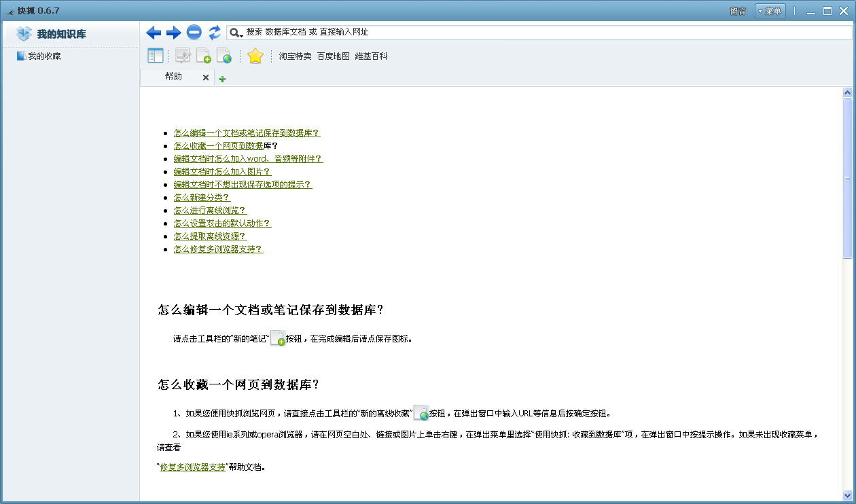The width and height of the screenshot is (856, 504).
Task: Go forward with the blue right arrow
Action: pos(174,32)
